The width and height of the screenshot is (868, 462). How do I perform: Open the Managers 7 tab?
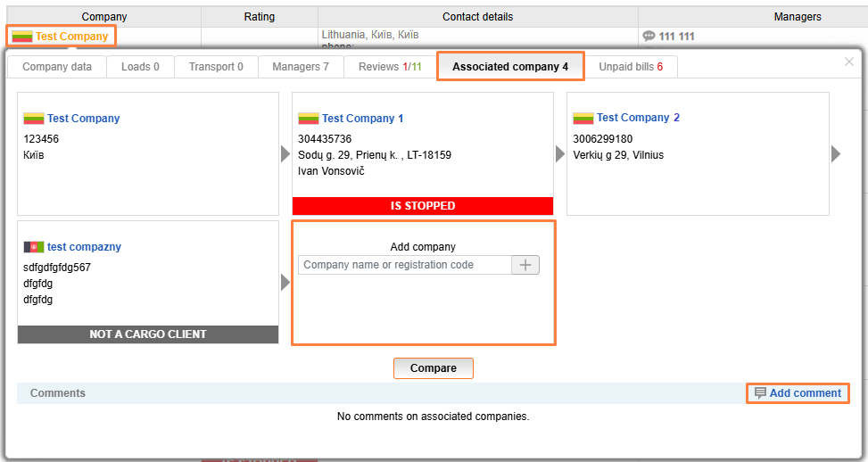coord(300,67)
